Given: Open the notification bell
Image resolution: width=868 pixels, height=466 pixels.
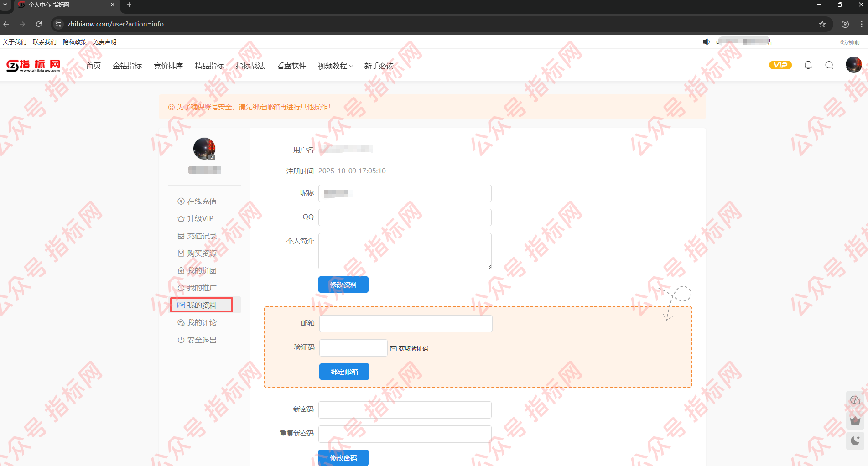Looking at the screenshot, I should tap(808, 65).
